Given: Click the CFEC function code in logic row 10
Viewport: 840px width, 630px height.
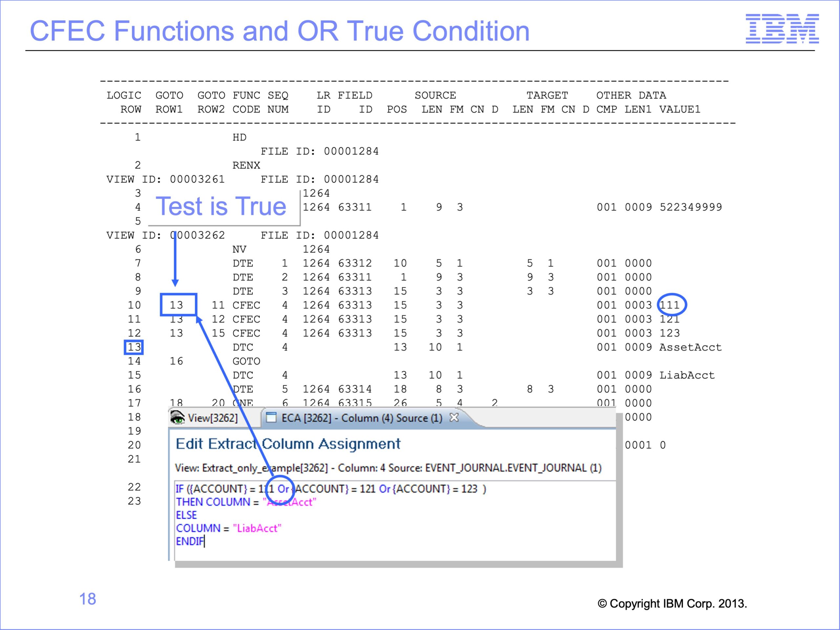Looking at the screenshot, I should [246, 305].
